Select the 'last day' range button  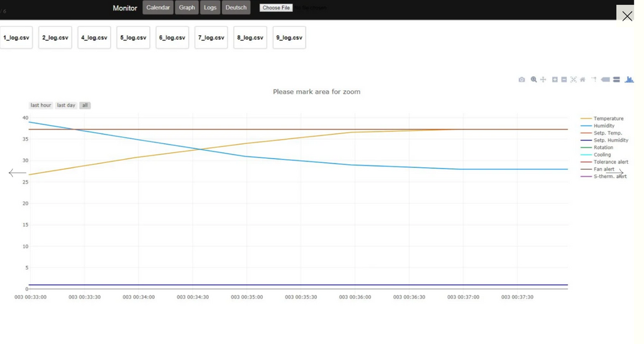point(66,106)
